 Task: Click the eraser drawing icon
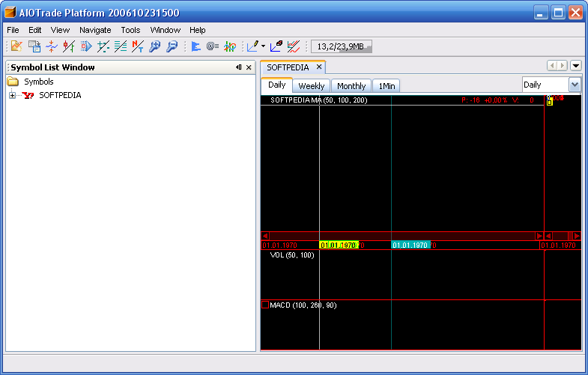tap(276, 46)
